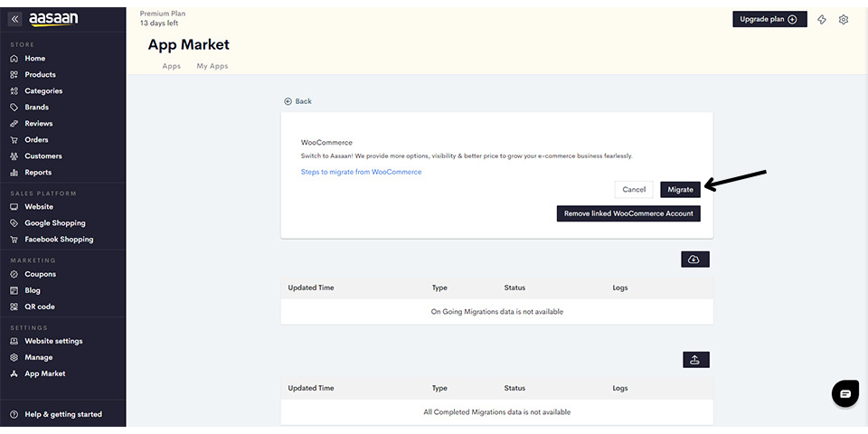Open the QR code page
Image resolution: width=868 pixels, height=434 pixels.
[x=39, y=307]
